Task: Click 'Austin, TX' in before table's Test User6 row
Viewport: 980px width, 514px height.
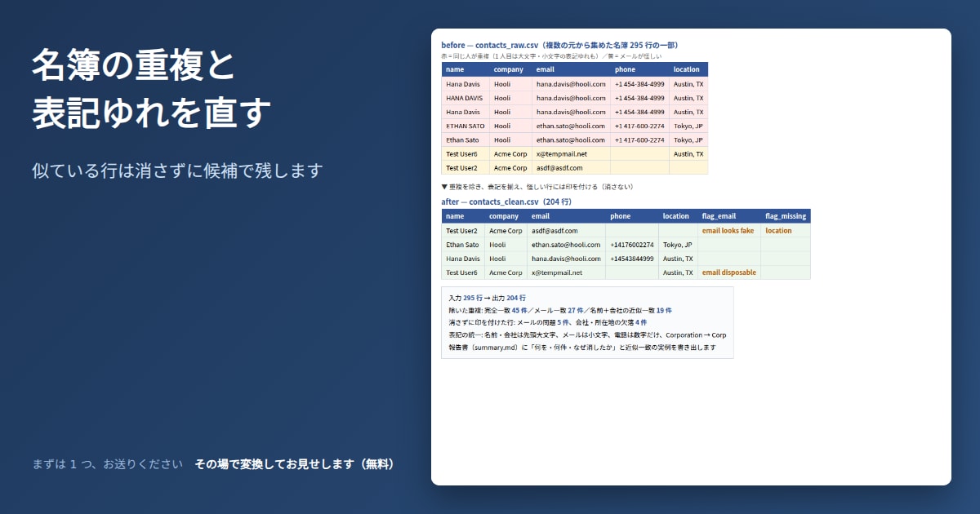Action: point(688,153)
